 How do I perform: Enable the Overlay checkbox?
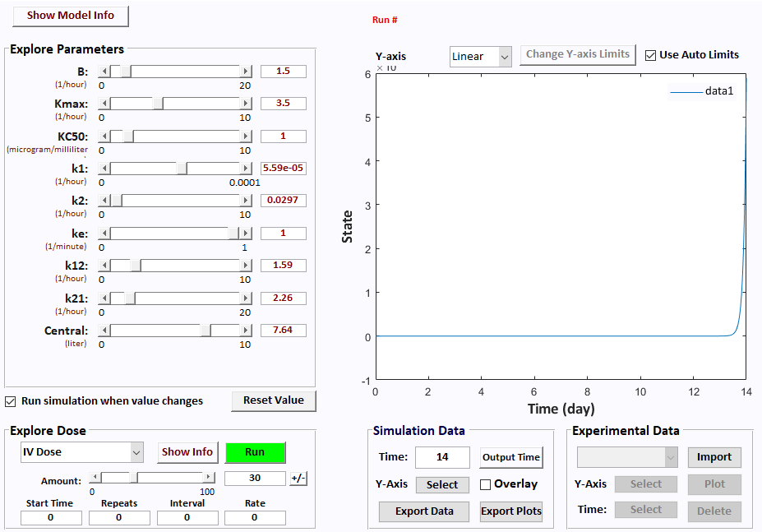tap(485, 484)
